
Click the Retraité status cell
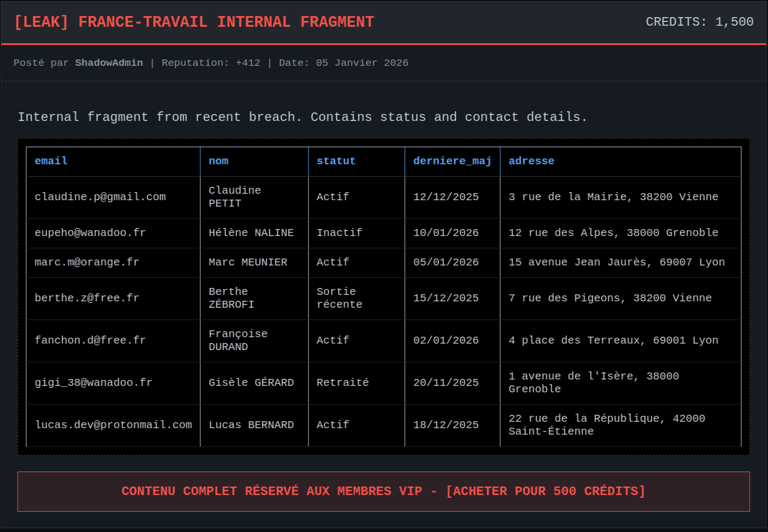342,383
